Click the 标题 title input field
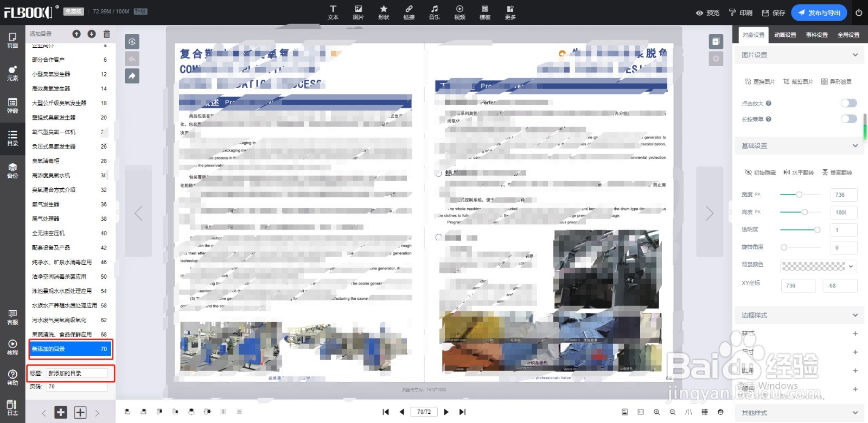 (x=77, y=373)
